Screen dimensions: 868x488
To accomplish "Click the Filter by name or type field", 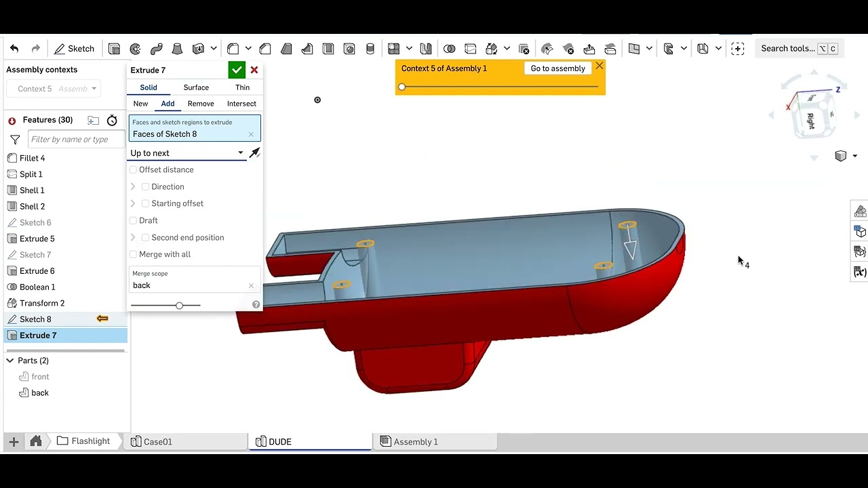I will coord(76,140).
